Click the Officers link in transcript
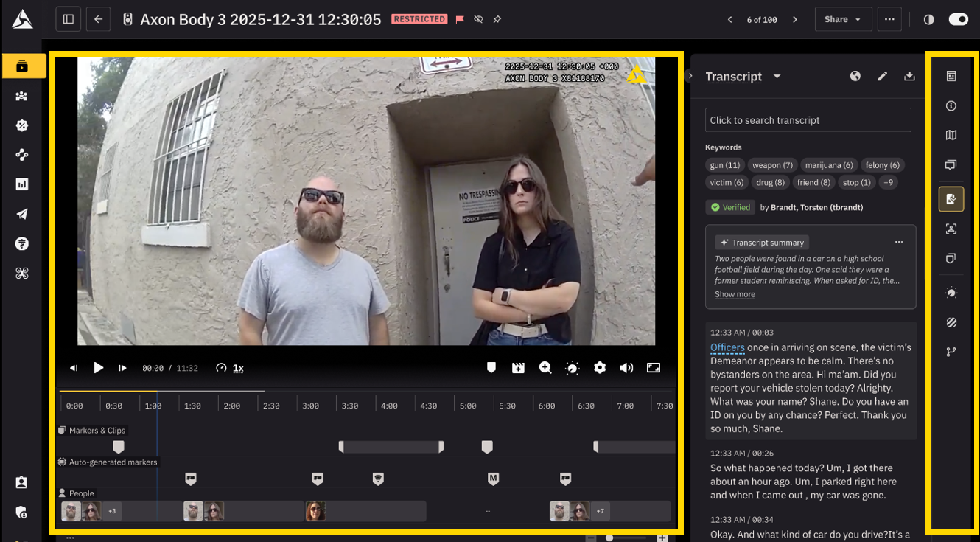980x542 pixels. [727, 347]
